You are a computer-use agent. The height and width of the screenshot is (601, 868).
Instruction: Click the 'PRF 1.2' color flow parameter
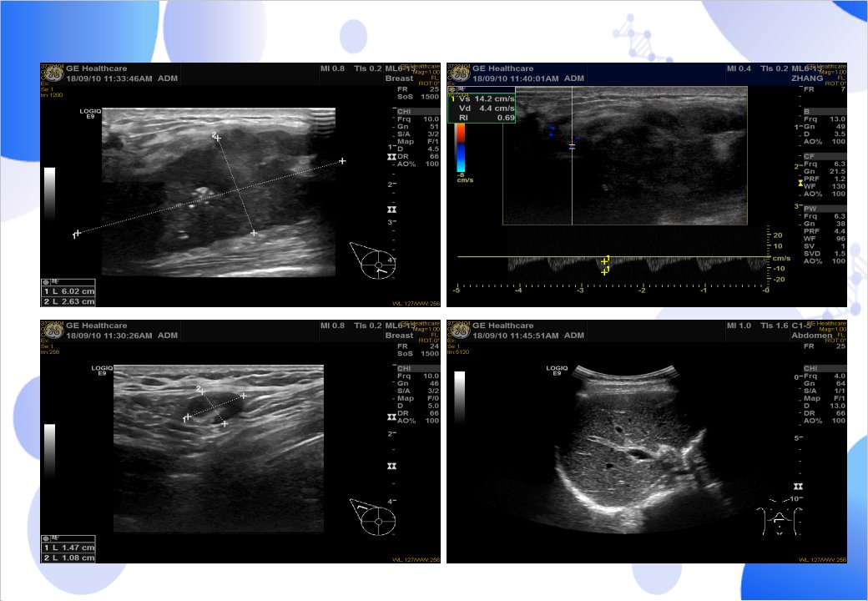point(825,179)
